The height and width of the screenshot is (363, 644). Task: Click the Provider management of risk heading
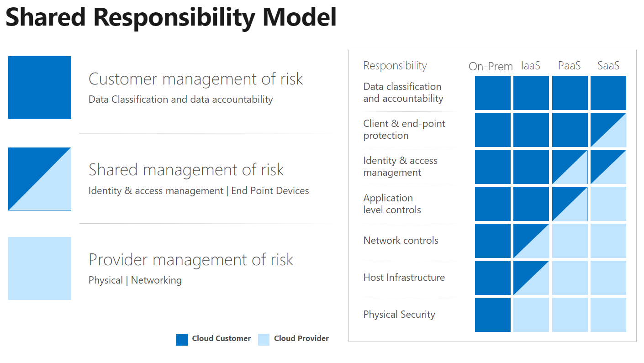click(191, 260)
